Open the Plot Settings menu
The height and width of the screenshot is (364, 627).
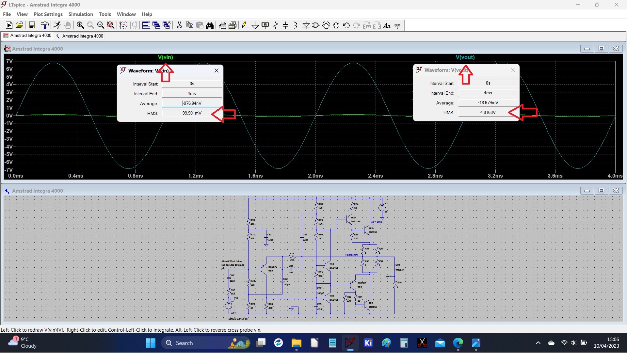48,14
